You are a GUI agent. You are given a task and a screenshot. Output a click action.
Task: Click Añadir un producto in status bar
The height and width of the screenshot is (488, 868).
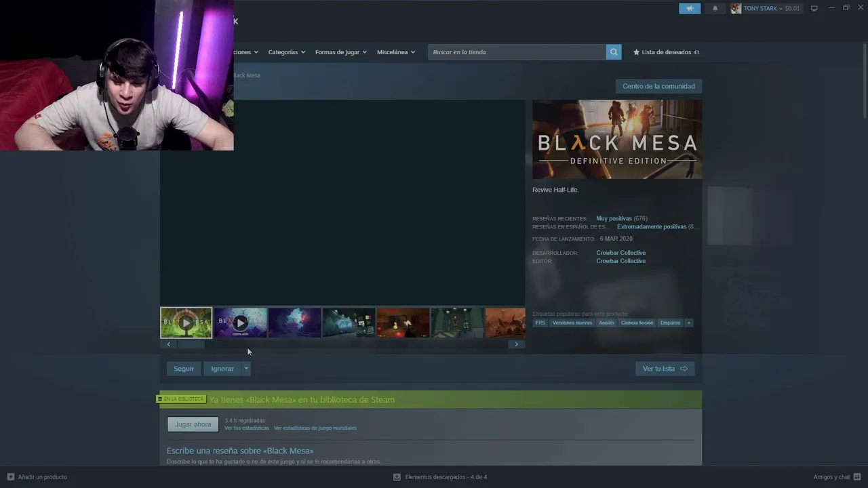click(37, 476)
